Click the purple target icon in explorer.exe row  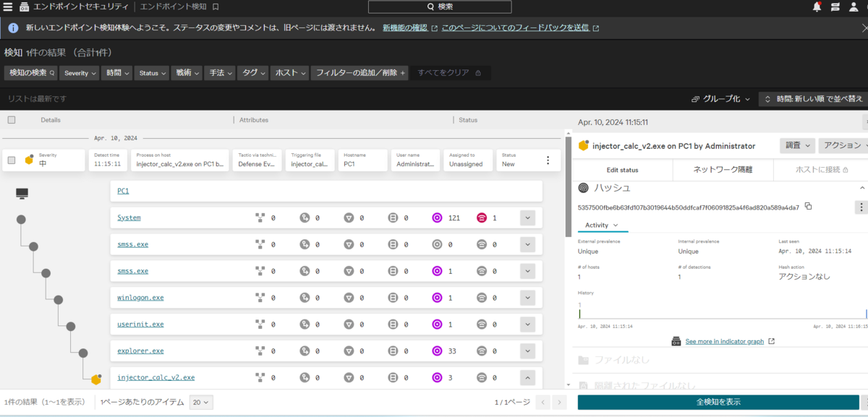coord(437,351)
